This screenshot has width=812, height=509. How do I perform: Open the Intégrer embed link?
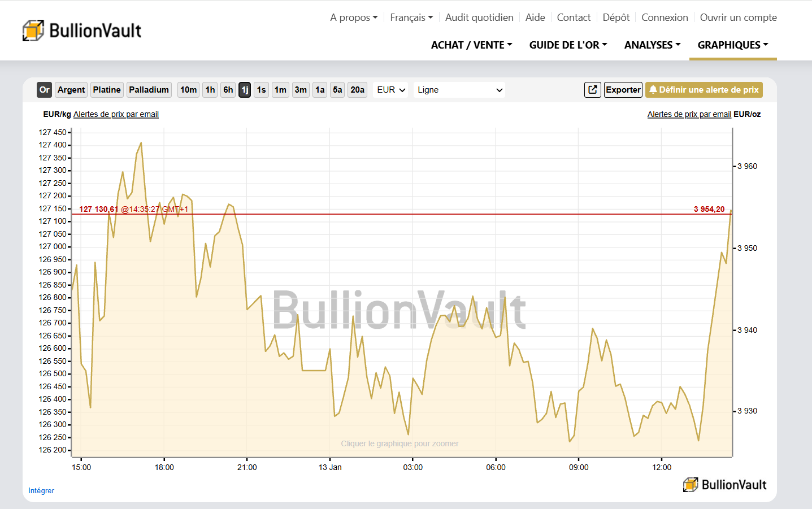[41, 490]
